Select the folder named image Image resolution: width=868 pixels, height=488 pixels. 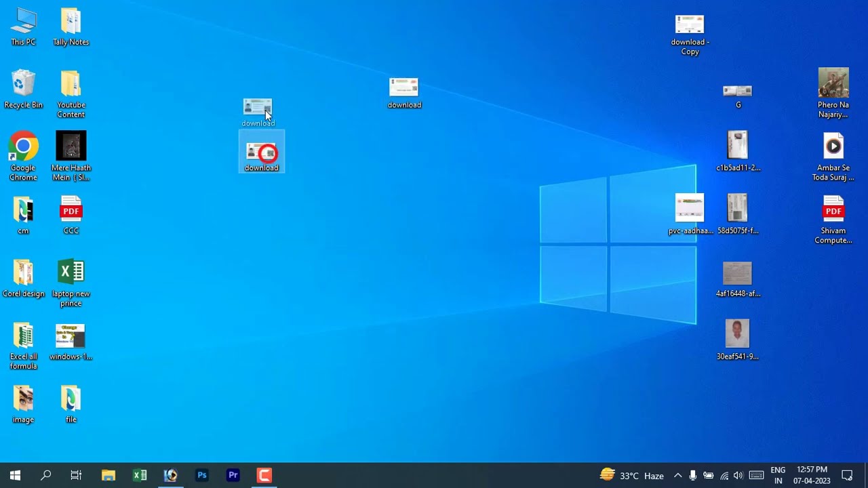pos(23,405)
